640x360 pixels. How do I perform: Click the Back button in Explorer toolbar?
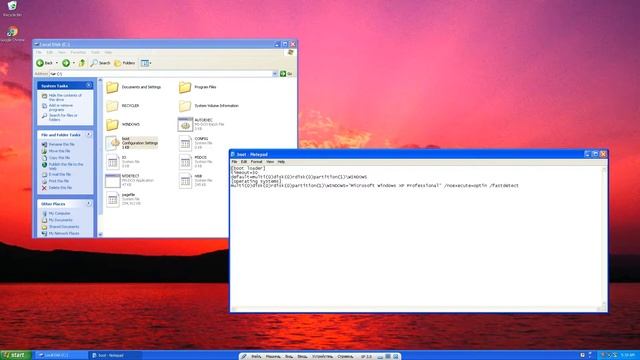[x=45, y=63]
